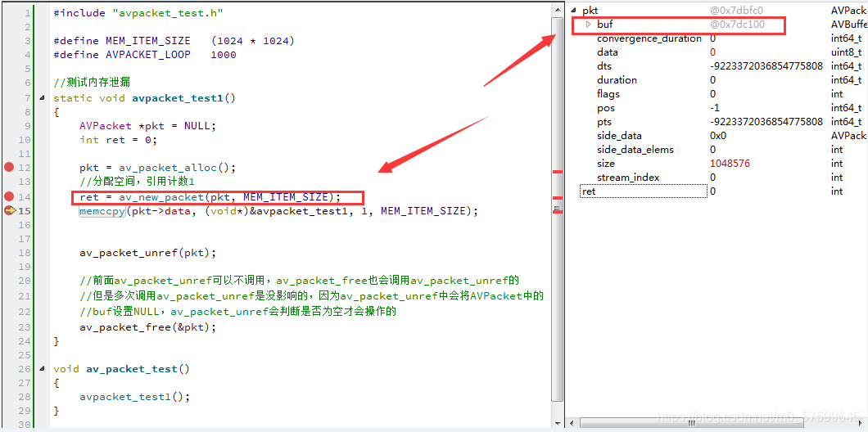
Task: Click the buf address @0x7dc100
Action: click(737, 25)
